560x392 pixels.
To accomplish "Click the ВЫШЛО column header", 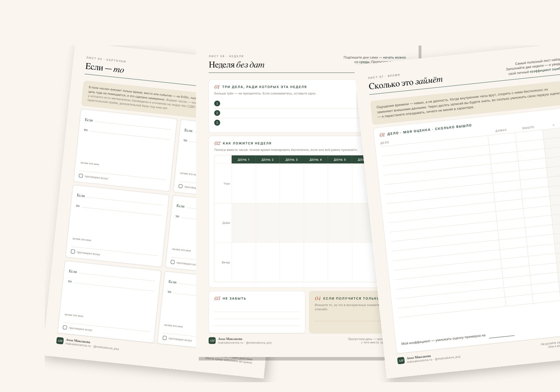I will coord(528,128).
